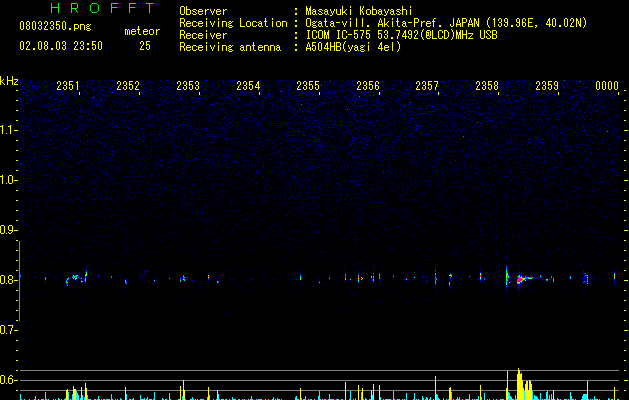629x400 pixels.
Task: Click the 0.6 kHz axis label
Action: (8, 380)
